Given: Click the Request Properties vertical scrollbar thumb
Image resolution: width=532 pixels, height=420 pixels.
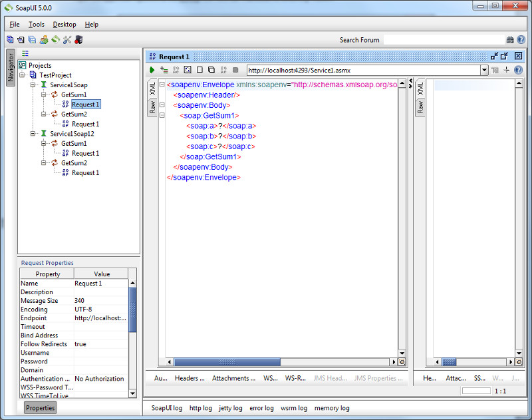Looking at the screenshot, I should click(132, 310).
